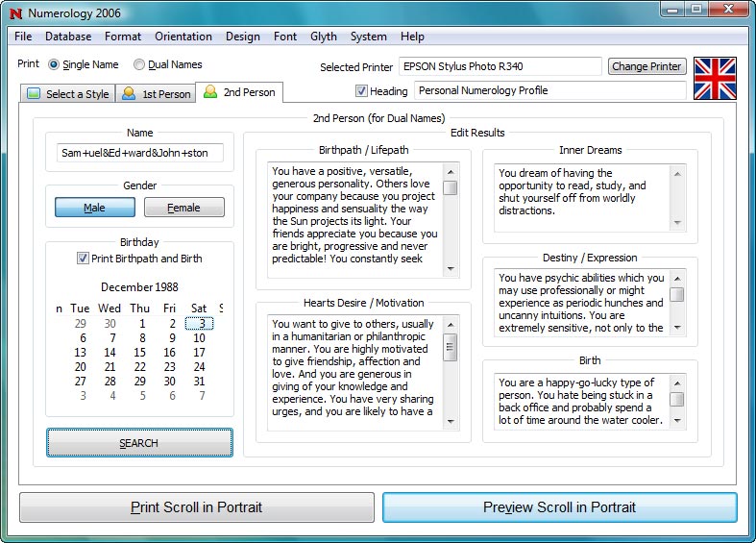The width and height of the screenshot is (756, 543).
Task: Open the Help menu
Action: [412, 37]
